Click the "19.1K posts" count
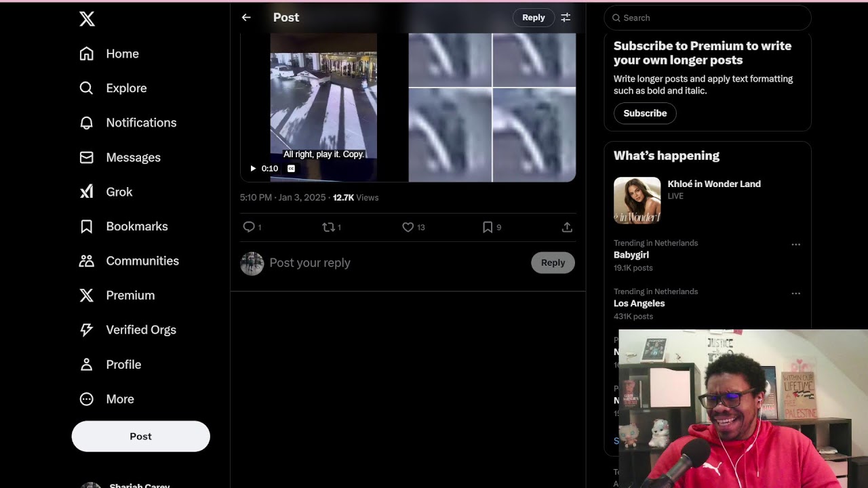Image resolution: width=868 pixels, height=488 pixels. (x=633, y=268)
